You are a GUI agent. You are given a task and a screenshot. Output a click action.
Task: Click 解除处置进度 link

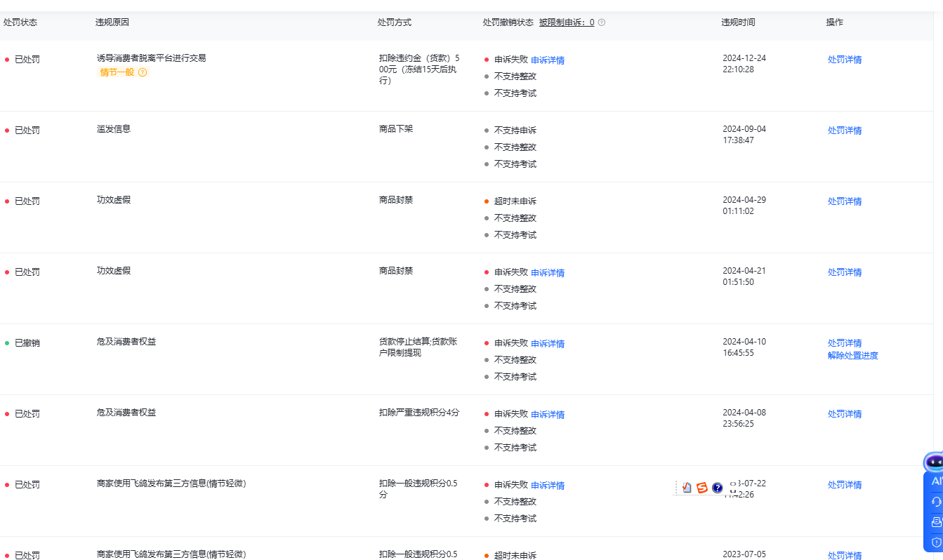852,356
